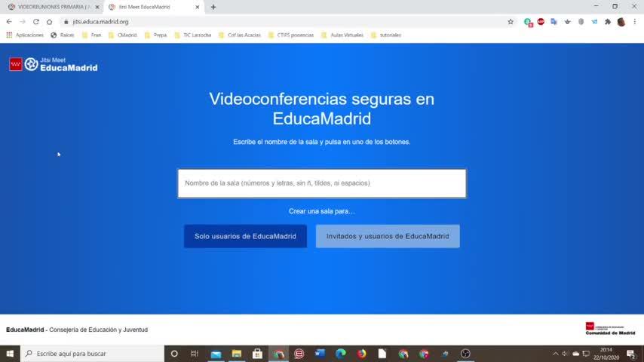Open Microsoft Edge from the taskbar
Image resolution: width=644 pixels, height=362 pixels.
[x=341, y=354]
